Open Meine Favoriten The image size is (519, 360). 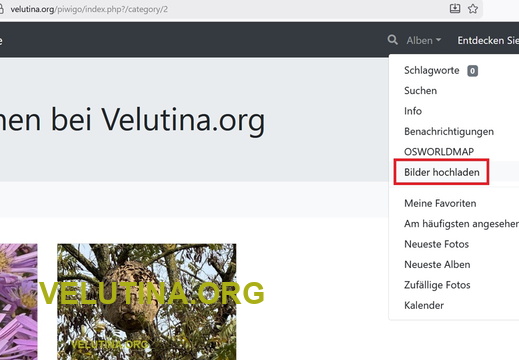click(440, 203)
